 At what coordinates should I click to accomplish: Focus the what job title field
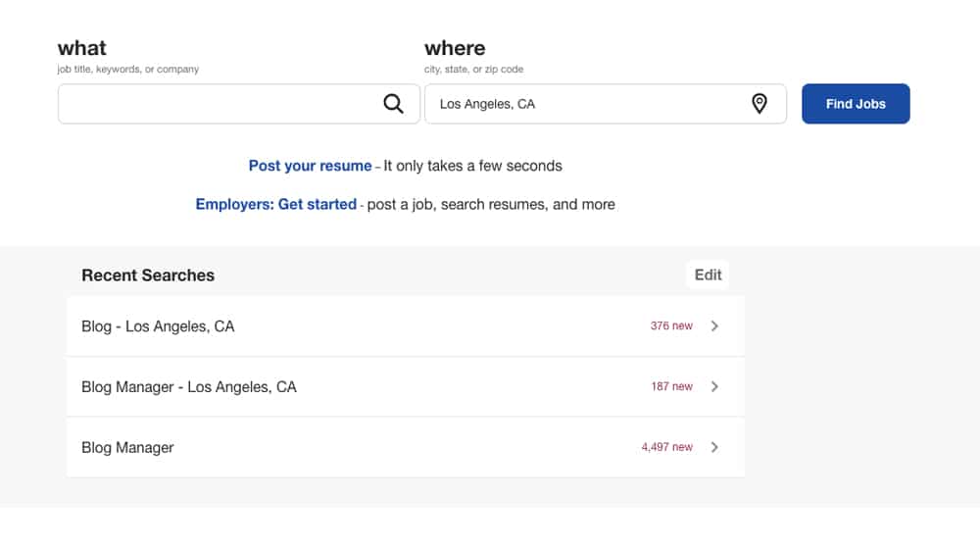pyautogui.click(x=239, y=104)
